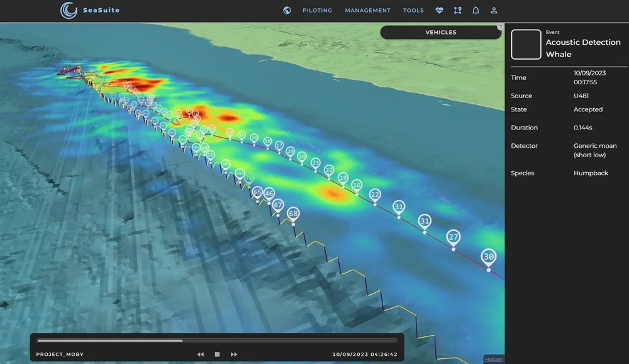Image resolution: width=629 pixels, height=364 pixels.
Task: Click the SeaSuite crescent logo
Action: (x=69, y=11)
